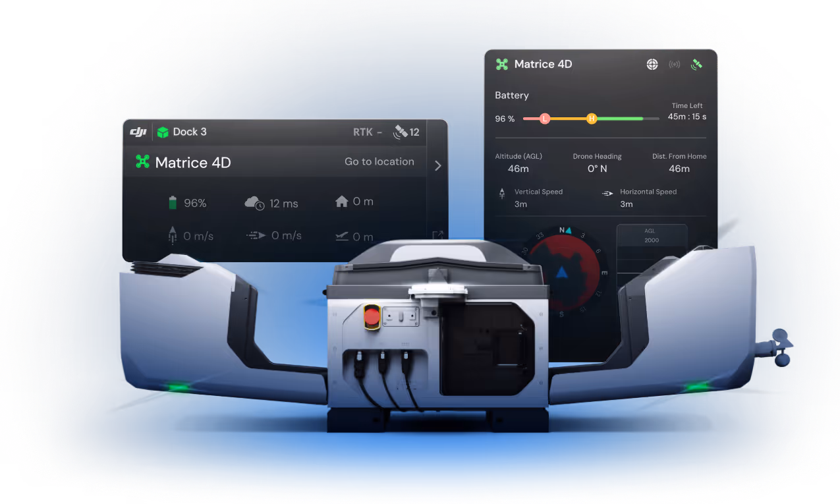Click the Battery section label
Viewport: 840px width, 504px height.
pos(512,96)
